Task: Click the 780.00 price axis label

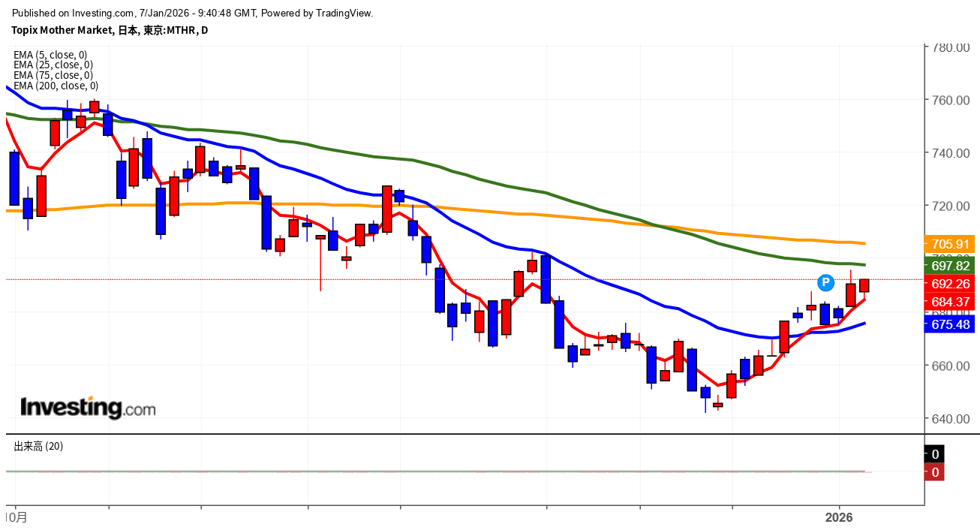Action: coord(951,47)
